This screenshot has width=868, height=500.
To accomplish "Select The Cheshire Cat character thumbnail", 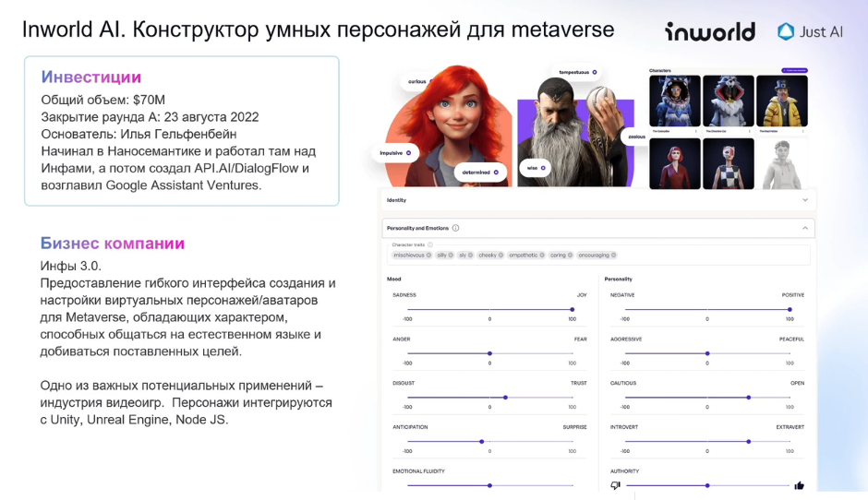I will [728, 101].
